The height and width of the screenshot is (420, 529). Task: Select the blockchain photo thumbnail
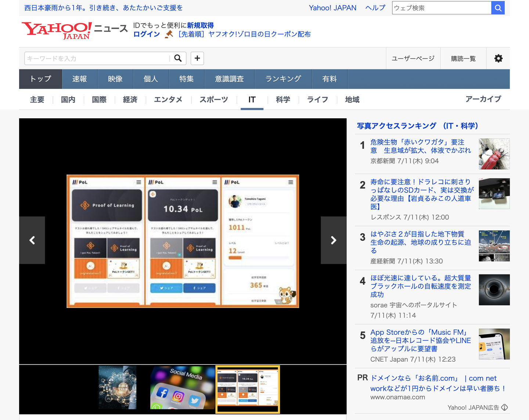(x=118, y=387)
